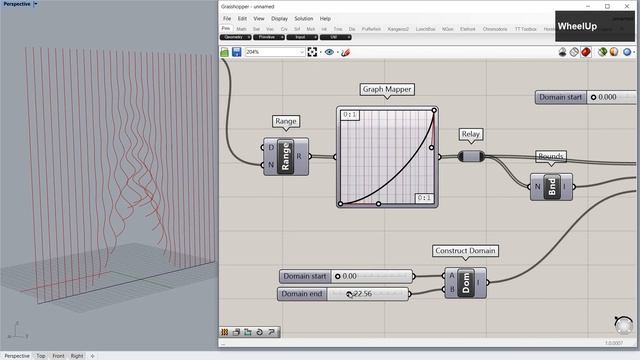Open the Perspective viewport title dropdown arrow
This screenshot has height=360, width=640.
tap(36, 4)
